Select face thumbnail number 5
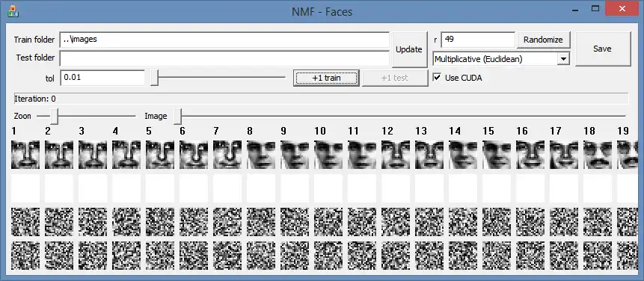644x281 pixels. tap(160, 155)
